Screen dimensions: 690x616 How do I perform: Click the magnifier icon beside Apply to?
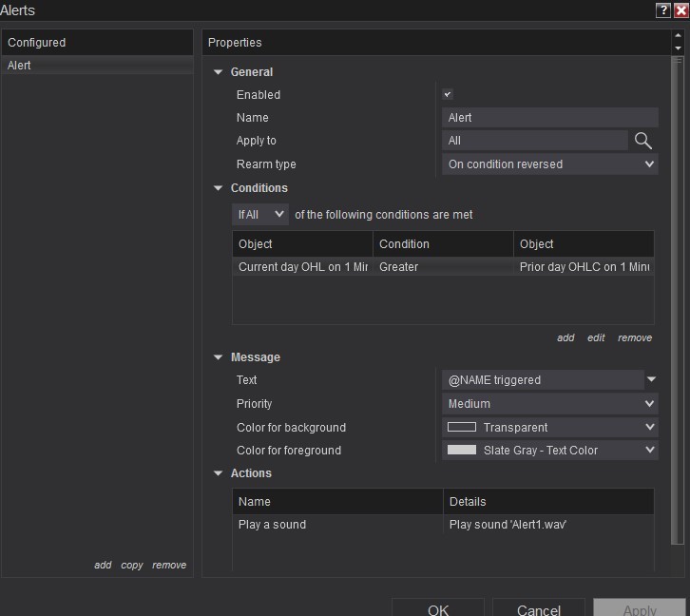tap(643, 141)
